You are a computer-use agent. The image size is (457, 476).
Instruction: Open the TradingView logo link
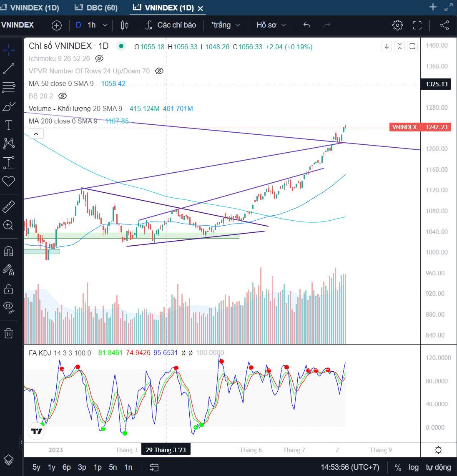[x=37, y=431]
